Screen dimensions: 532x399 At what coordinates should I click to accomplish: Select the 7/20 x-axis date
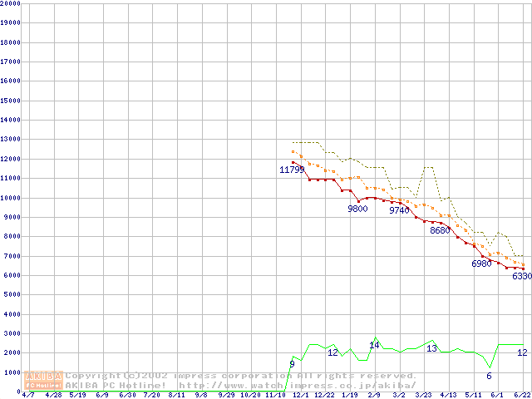[x=151, y=396]
